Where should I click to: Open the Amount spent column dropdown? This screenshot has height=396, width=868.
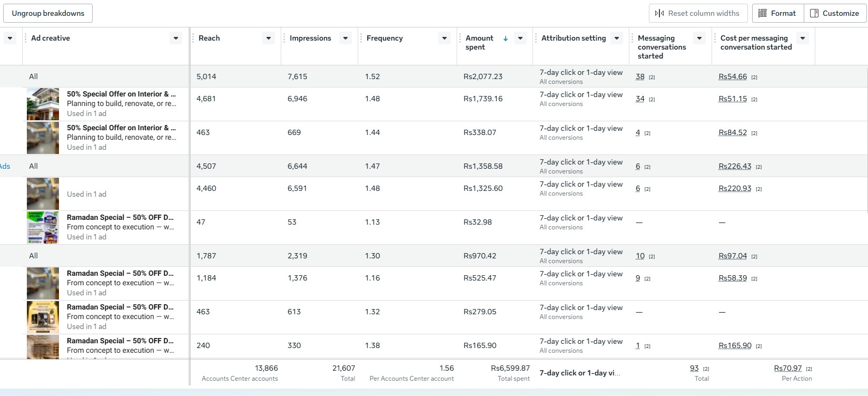pos(520,38)
